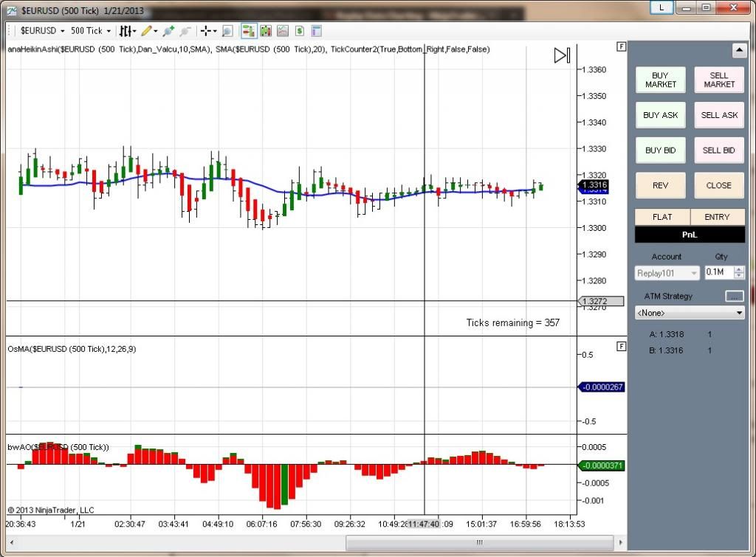Open the indicators icon in toolbar
756x557 pixels.
(282, 31)
